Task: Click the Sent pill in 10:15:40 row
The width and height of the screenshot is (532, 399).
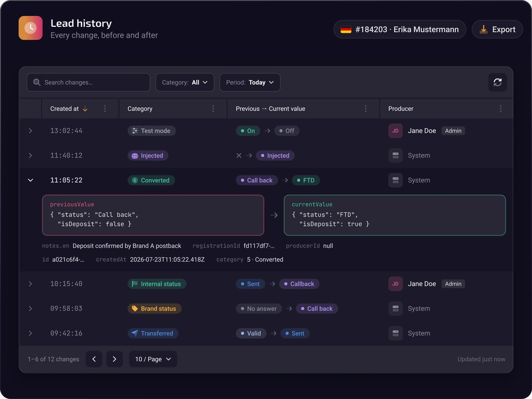Action: point(250,284)
